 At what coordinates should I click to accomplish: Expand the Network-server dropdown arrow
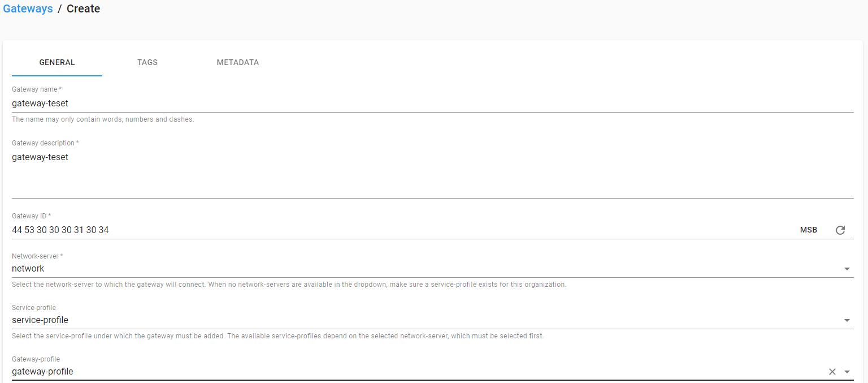[847, 269]
